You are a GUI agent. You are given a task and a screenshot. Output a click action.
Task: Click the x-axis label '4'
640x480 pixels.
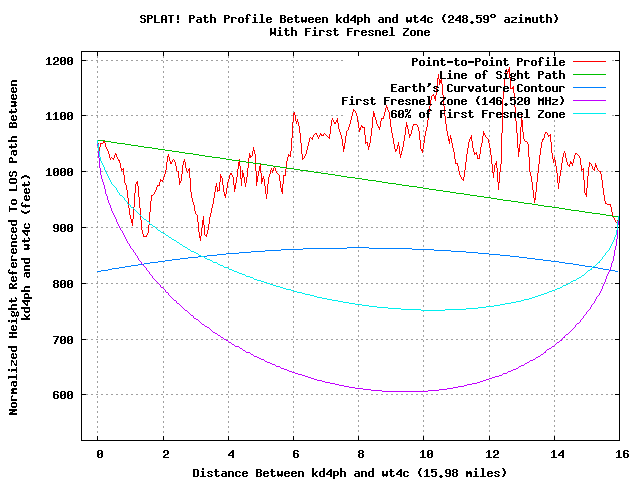click(231, 454)
